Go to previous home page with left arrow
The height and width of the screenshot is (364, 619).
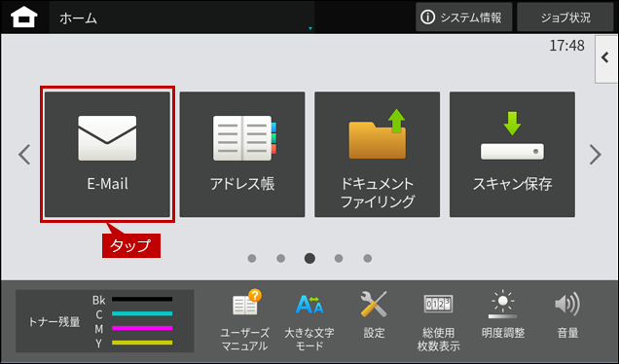pyautogui.click(x=24, y=155)
